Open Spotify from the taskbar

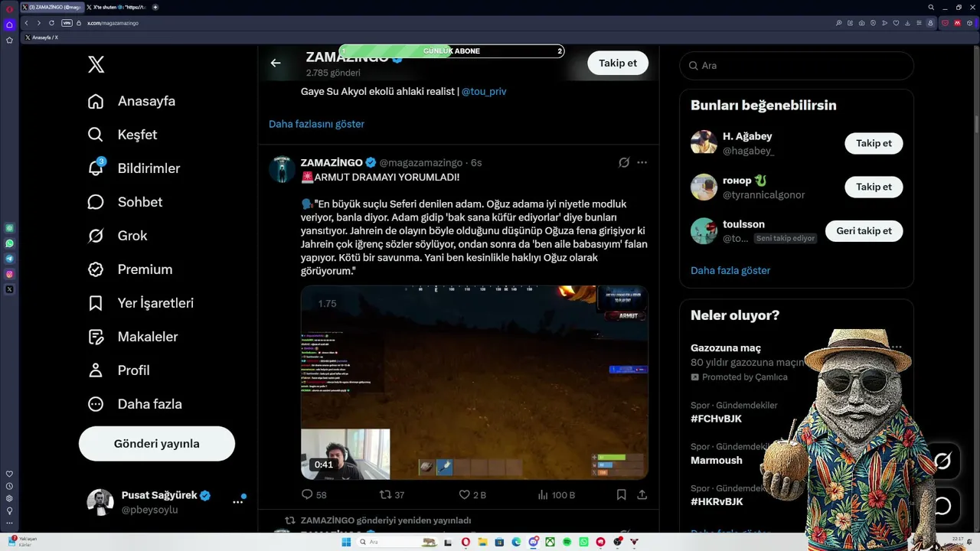[x=567, y=542]
